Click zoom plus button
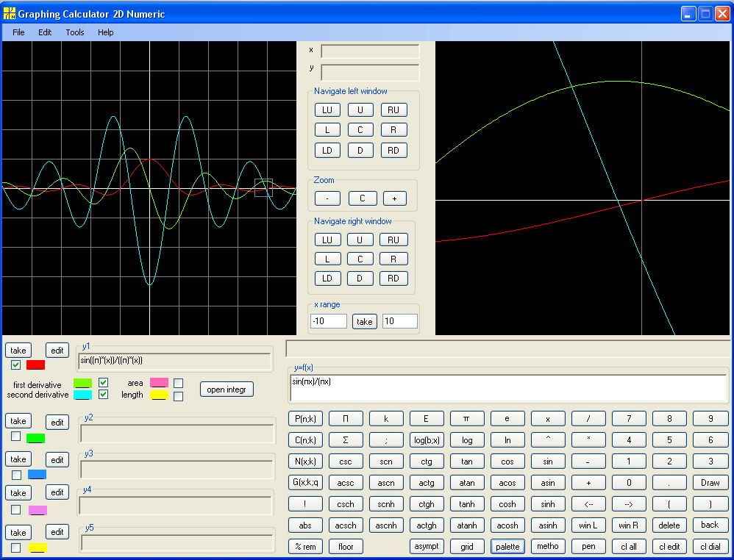734x560 pixels. (394, 198)
